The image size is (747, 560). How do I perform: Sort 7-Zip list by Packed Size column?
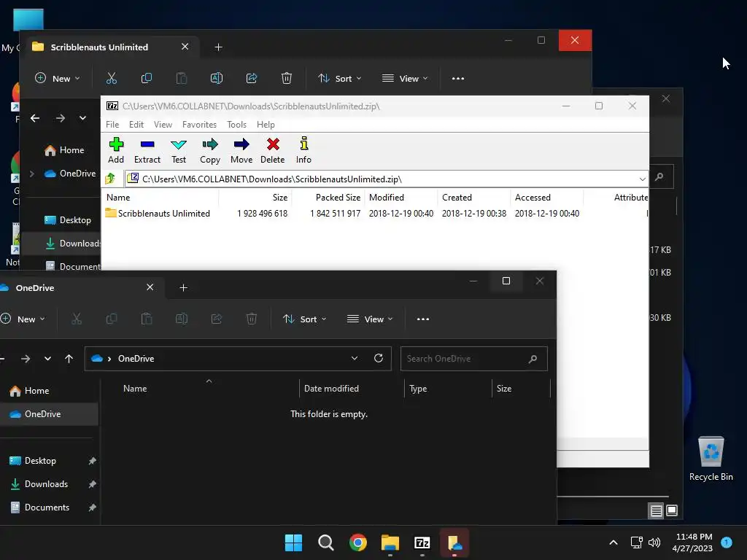[x=338, y=197]
